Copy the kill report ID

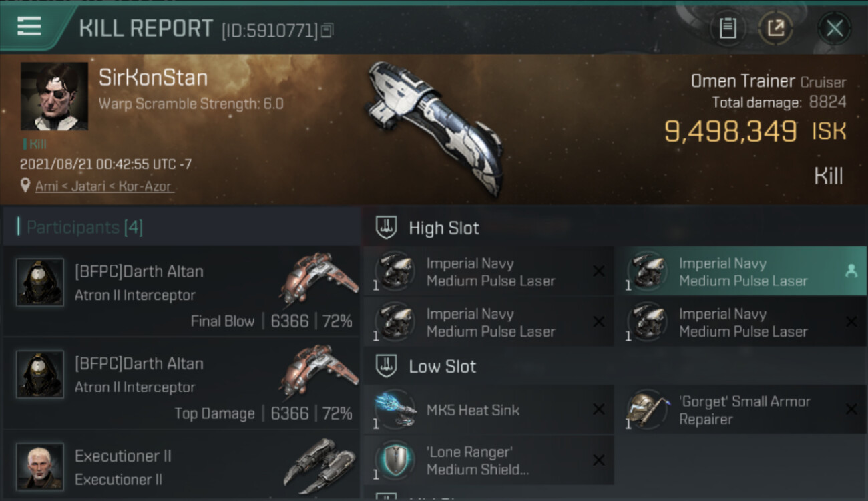coord(327,31)
